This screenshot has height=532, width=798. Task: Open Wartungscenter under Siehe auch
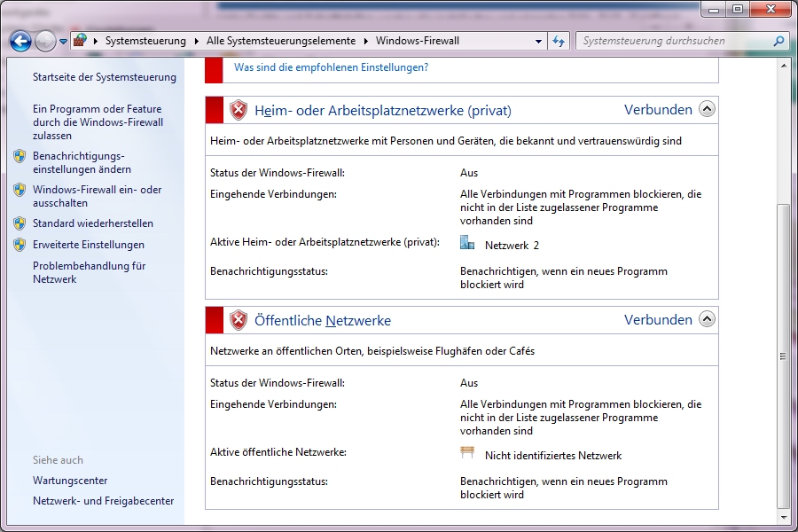tap(70, 480)
